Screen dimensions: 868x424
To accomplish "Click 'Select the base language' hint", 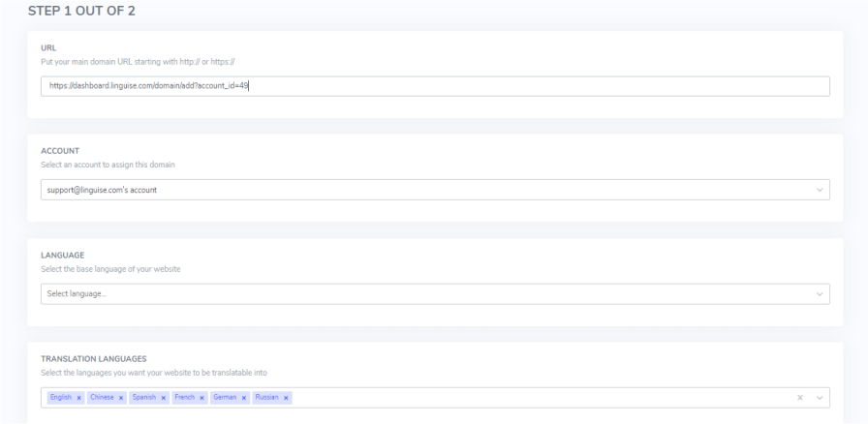I will coord(110,269).
